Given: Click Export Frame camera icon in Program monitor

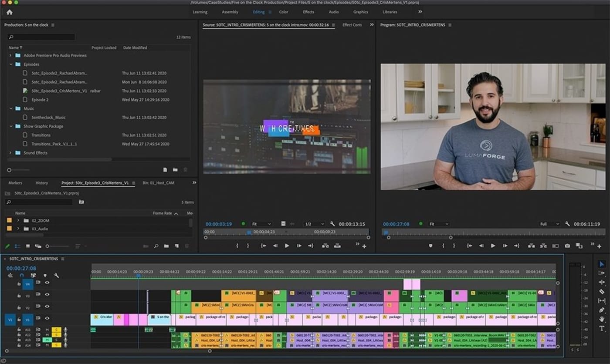Looking at the screenshot, I should pos(567,246).
